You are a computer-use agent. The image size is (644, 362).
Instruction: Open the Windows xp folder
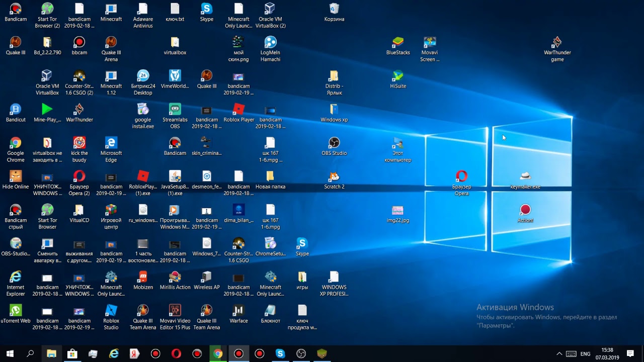point(334,113)
